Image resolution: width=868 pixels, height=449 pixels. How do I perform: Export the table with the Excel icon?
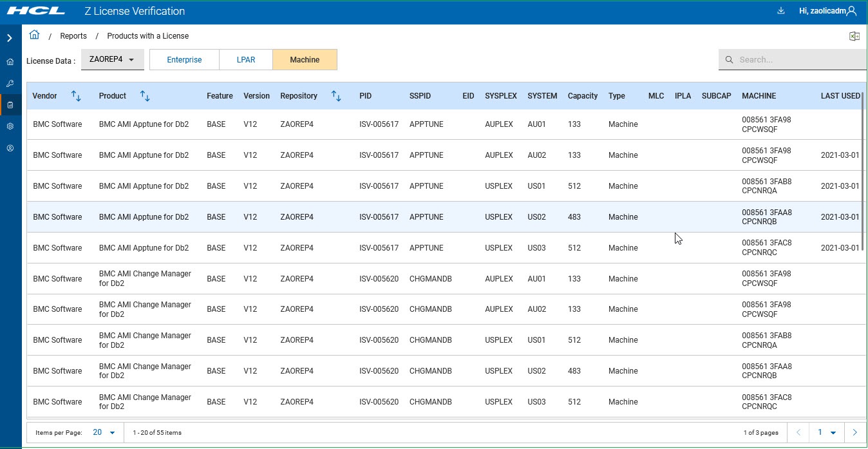point(854,36)
